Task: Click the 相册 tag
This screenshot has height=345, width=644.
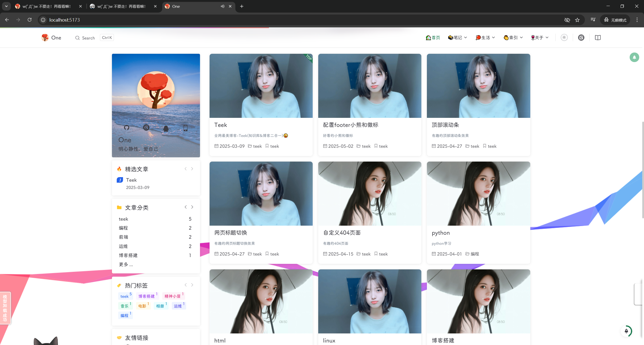Action: [x=161, y=306]
